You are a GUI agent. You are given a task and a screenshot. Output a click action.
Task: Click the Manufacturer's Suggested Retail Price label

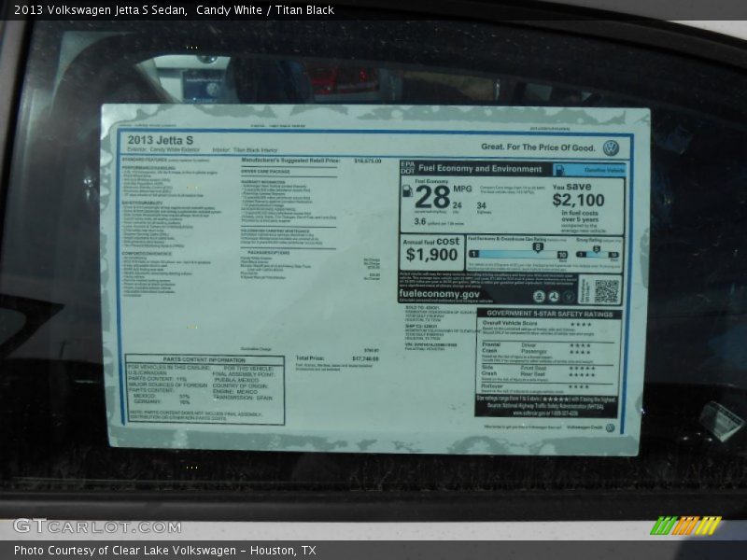(x=290, y=161)
